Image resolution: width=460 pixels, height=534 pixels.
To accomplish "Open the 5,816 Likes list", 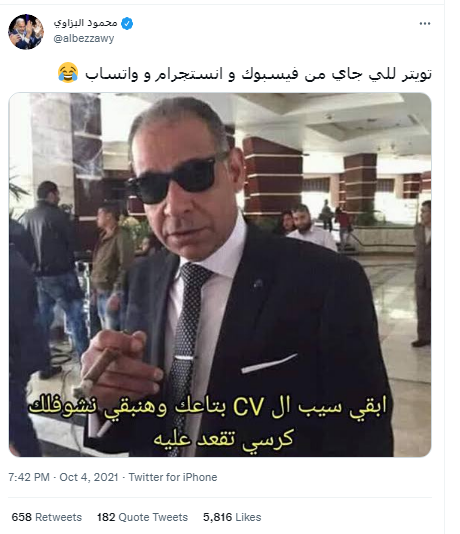I will (232, 517).
